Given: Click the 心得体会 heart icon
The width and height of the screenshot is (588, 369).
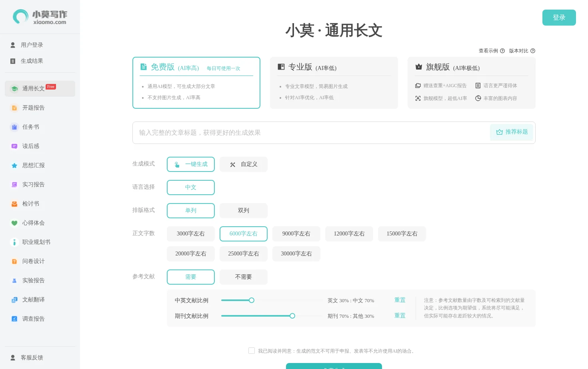Looking at the screenshot, I should point(14,223).
